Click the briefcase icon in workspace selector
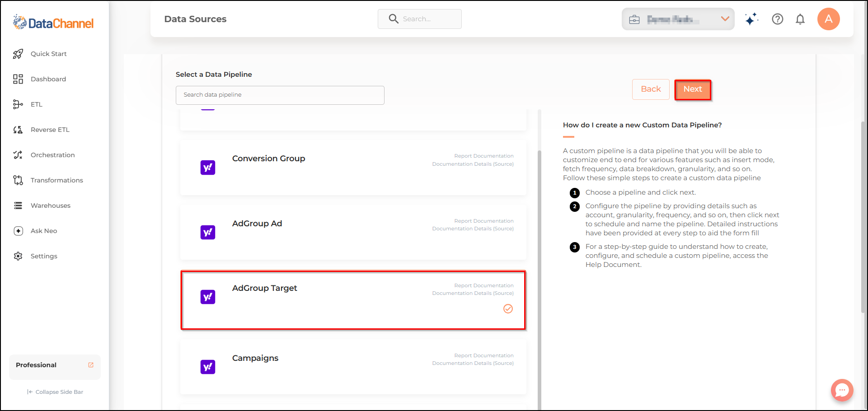 [634, 19]
